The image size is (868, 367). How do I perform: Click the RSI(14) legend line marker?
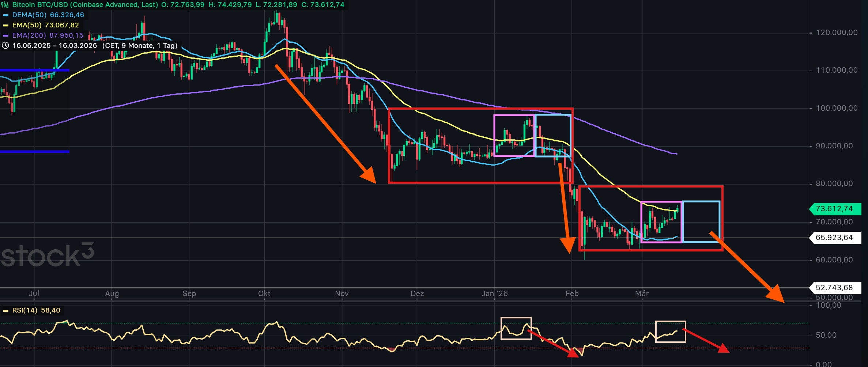point(5,311)
